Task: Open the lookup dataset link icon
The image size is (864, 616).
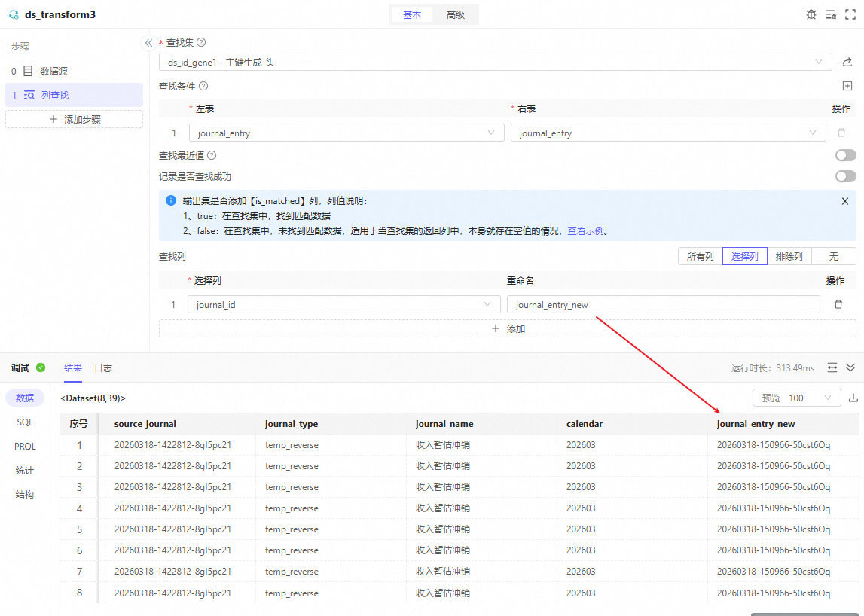Action: coord(847,63)
